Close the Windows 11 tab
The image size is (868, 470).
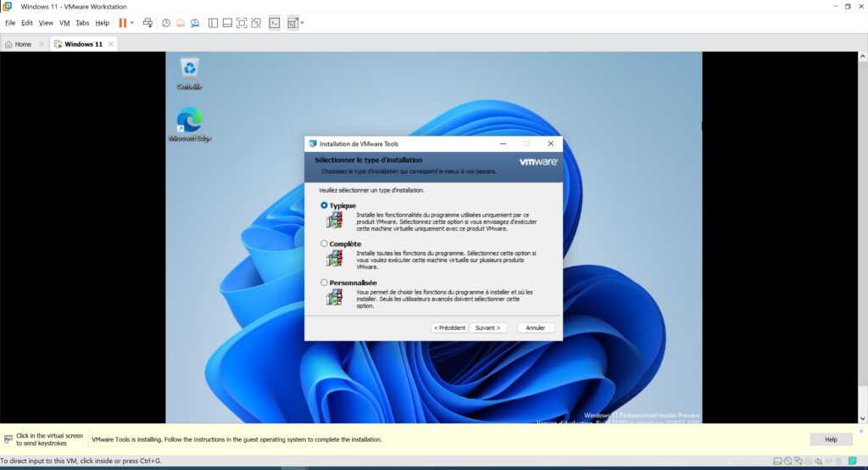tap(111, 44)
